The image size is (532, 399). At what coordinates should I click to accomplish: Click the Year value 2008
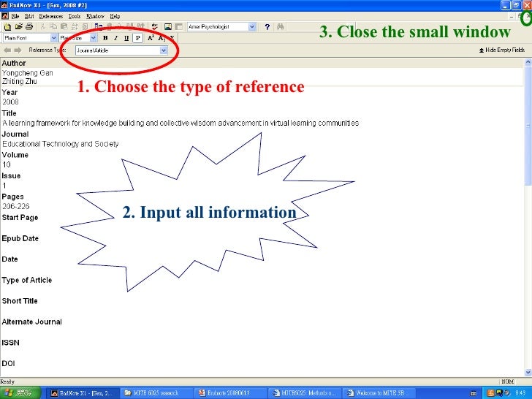[10, 102]
